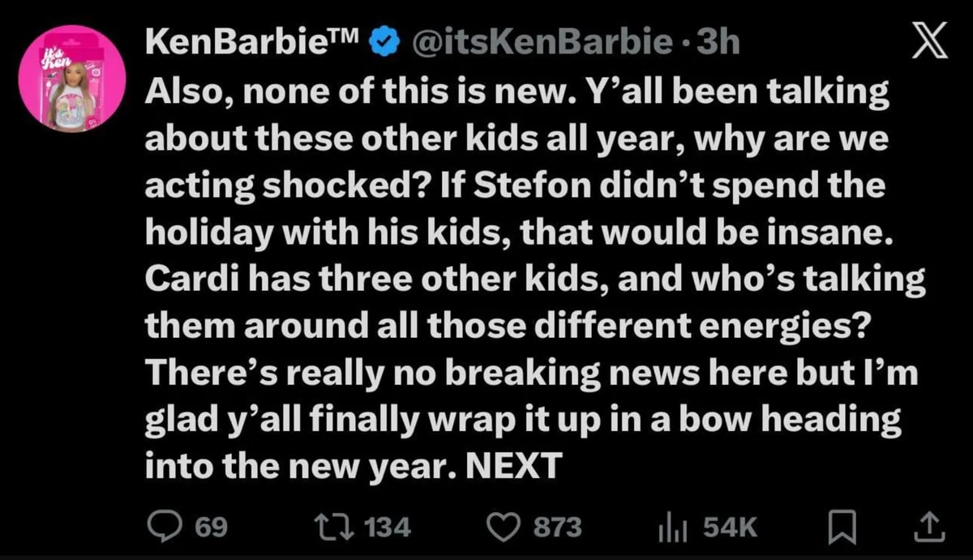
Task: Like the tweet with the heart icon
Action: tap(504, 528)
